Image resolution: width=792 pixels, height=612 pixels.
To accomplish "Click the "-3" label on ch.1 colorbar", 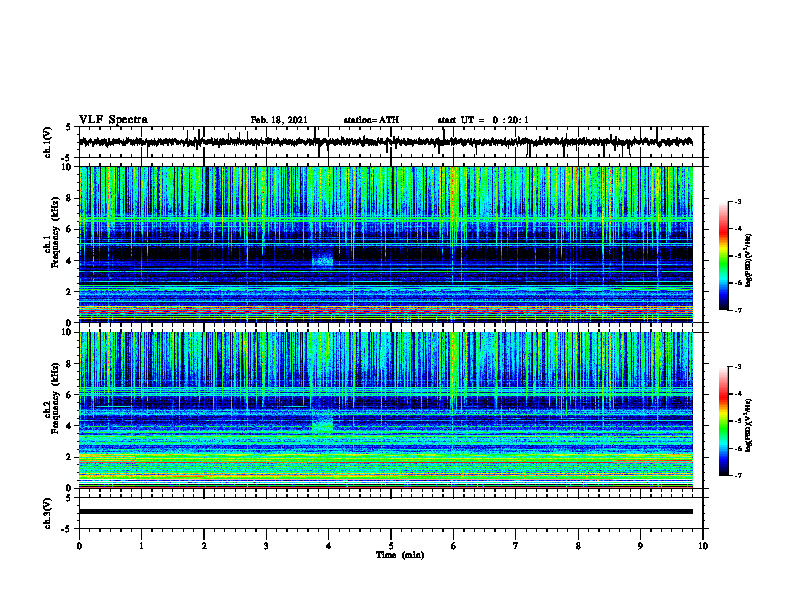I will (x=738, y=202).
